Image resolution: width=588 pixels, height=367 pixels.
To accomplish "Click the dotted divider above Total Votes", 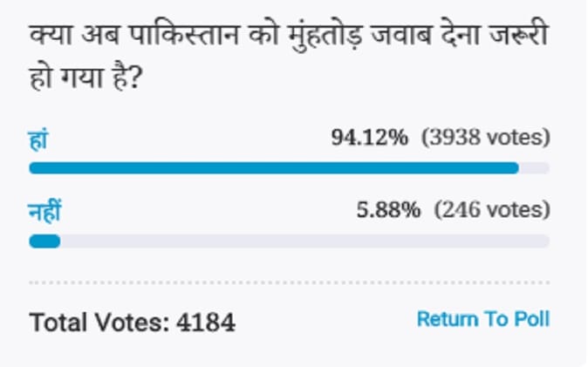I will coord(289,282).
